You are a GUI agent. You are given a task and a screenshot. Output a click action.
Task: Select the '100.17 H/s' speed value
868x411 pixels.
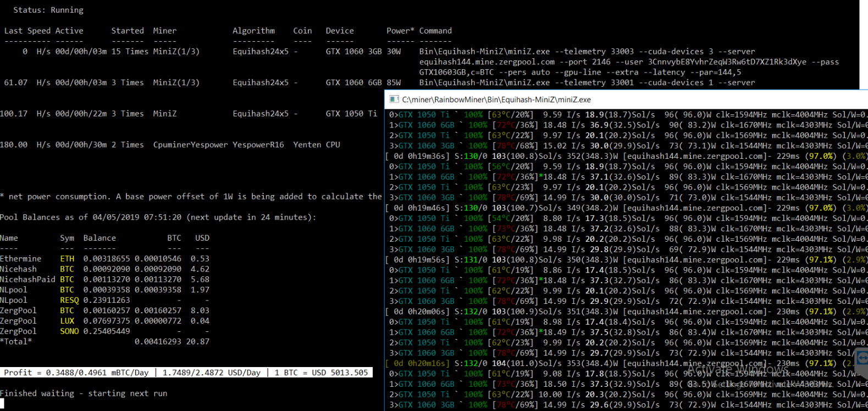tap(25, 114)
